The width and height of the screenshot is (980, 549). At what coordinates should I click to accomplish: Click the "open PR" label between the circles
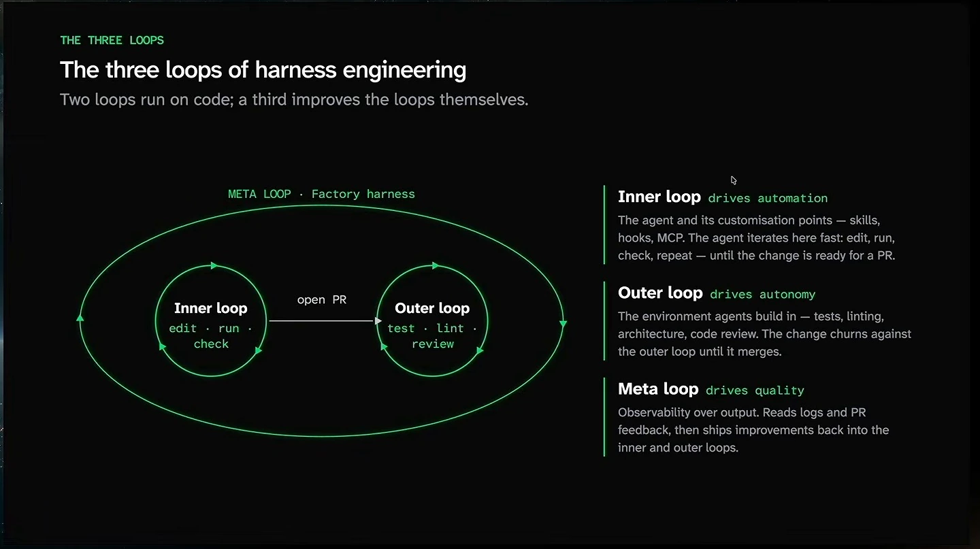[x=322, y=299]
